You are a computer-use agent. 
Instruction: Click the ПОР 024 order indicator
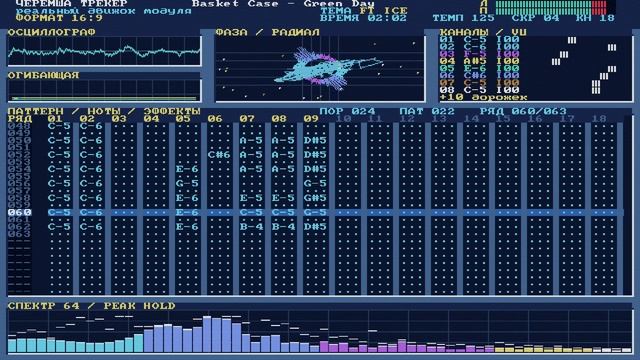click(347, 111)
